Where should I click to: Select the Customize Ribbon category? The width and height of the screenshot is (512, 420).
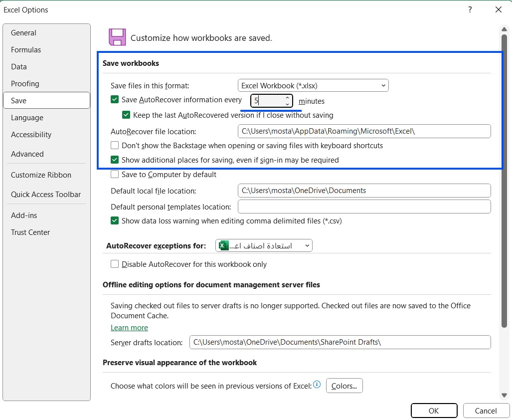pos(41,175)
